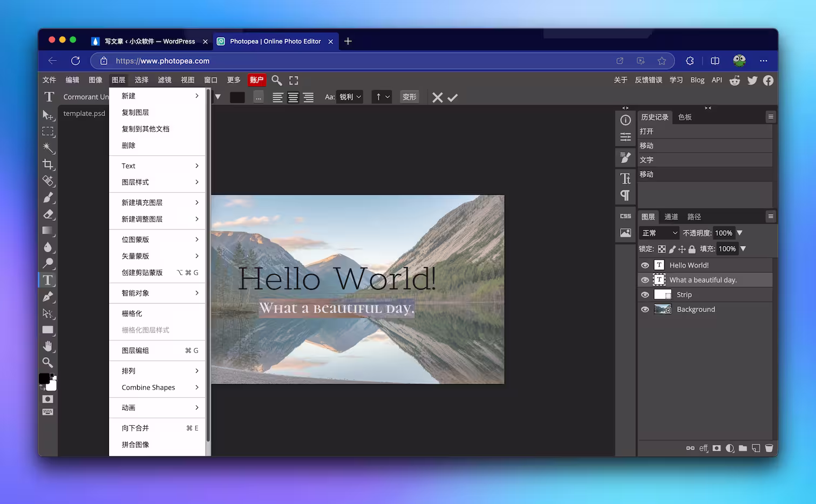Screen dimensions: 816x504
Task: Select the Crop tool
Action: coord(48,165)
